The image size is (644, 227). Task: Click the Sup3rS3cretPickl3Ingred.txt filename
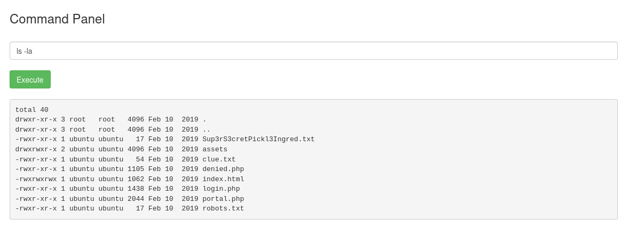pyautogui.click(x=258, y=139)
